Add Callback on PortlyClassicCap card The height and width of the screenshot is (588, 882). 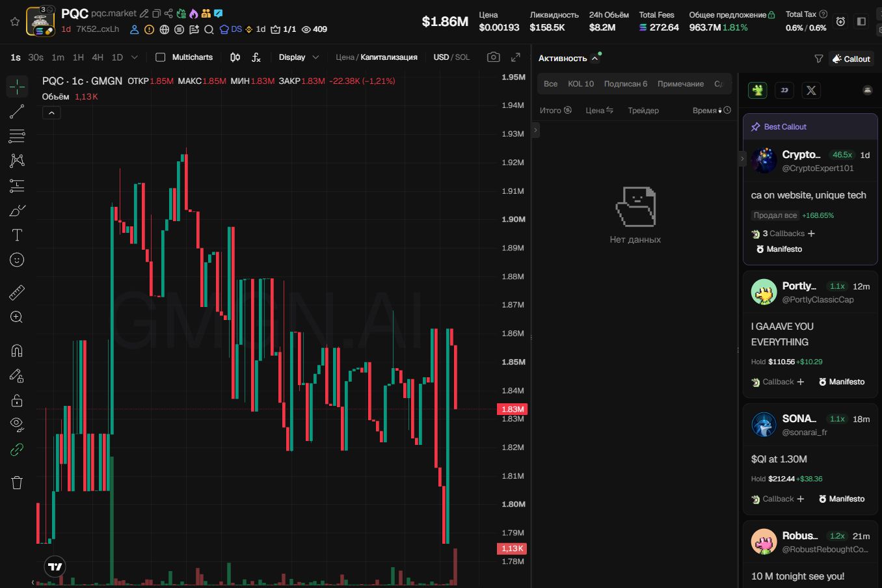778,382
